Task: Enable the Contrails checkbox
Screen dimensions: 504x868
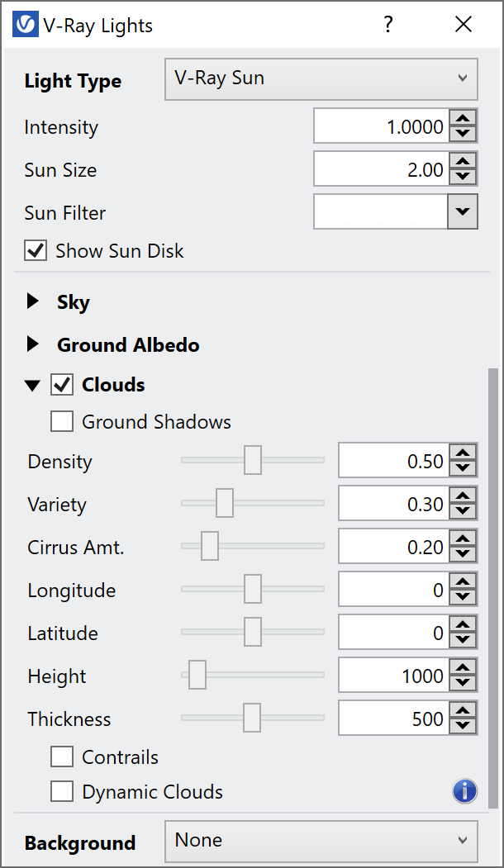Action: (62, 757)
